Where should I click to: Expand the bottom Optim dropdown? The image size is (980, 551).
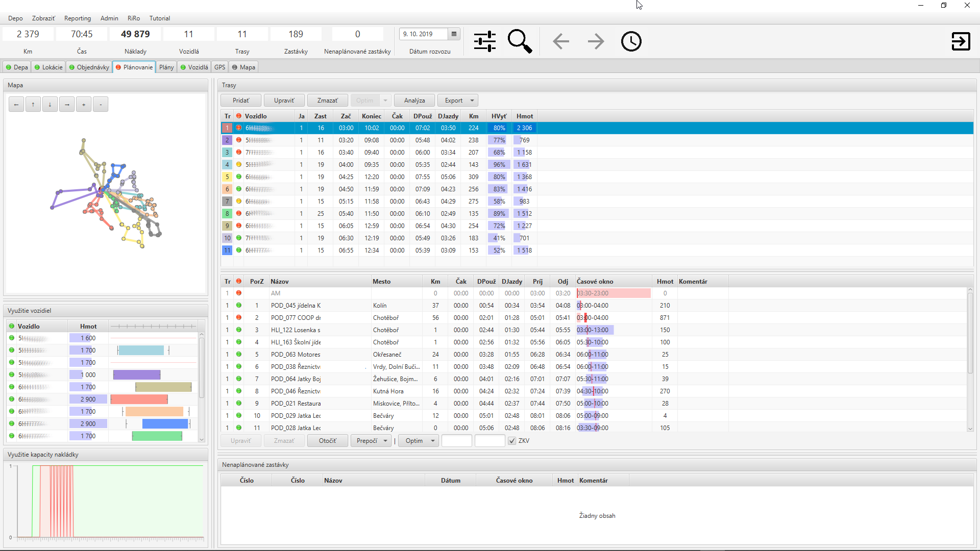433,441
